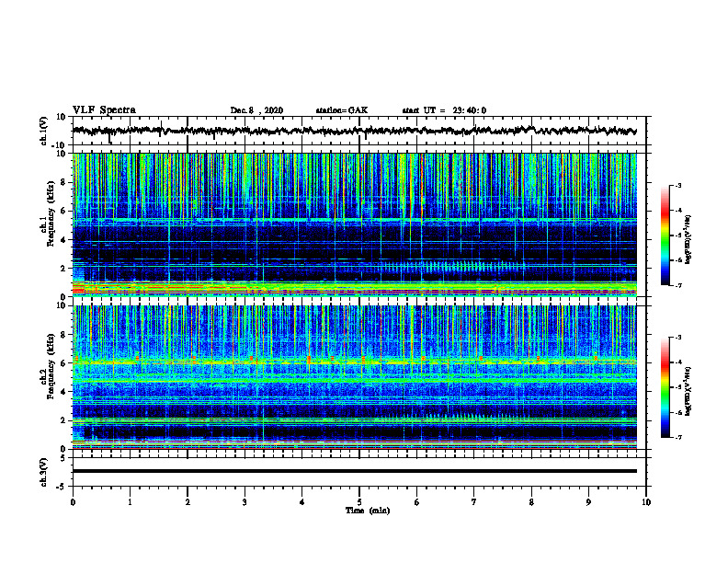Image resolution: width=728 pixels, height=563 pixels.
Task: Click the "0" tick on the time axis
Action: click(73, 502)
